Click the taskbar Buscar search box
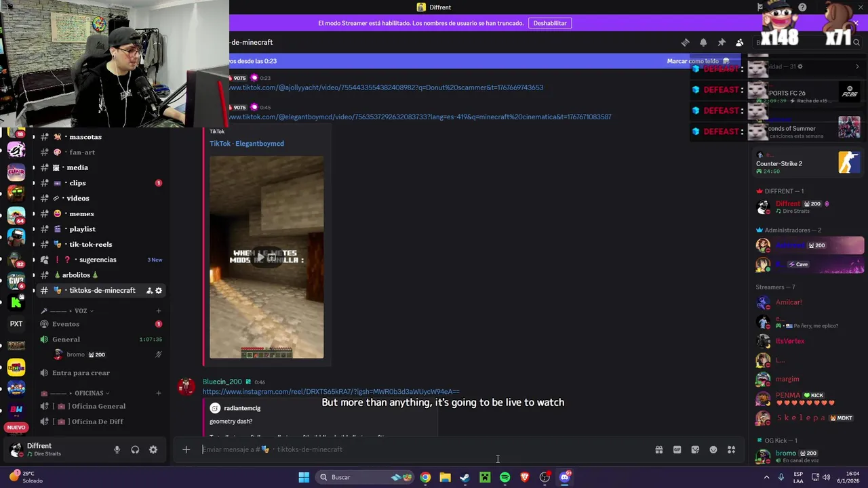 [366, 477]
